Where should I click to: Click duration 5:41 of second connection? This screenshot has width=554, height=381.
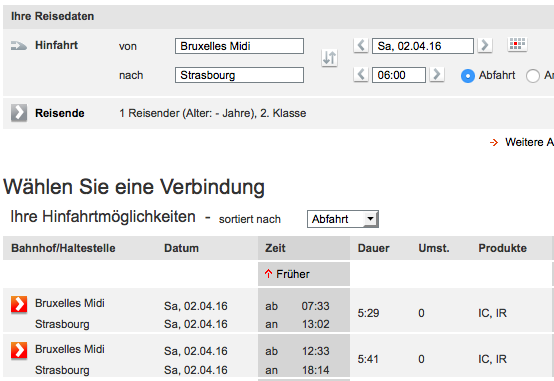[x=368, y=359]
